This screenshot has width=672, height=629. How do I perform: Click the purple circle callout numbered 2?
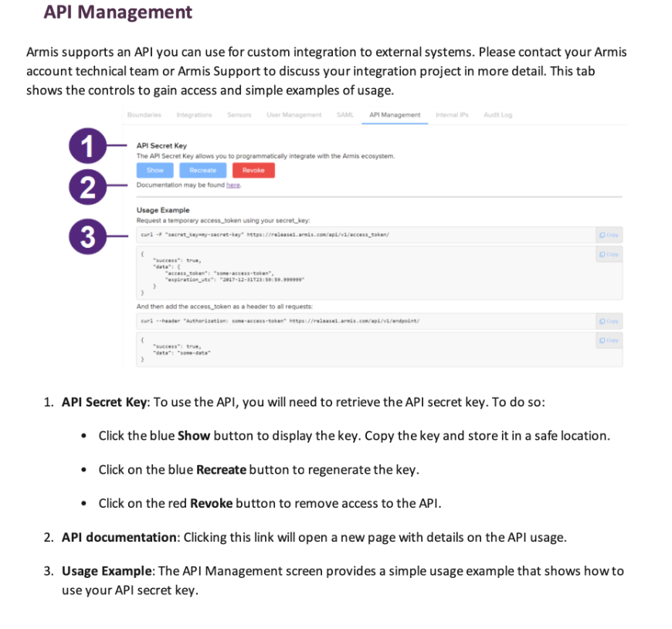coord(87,187)
